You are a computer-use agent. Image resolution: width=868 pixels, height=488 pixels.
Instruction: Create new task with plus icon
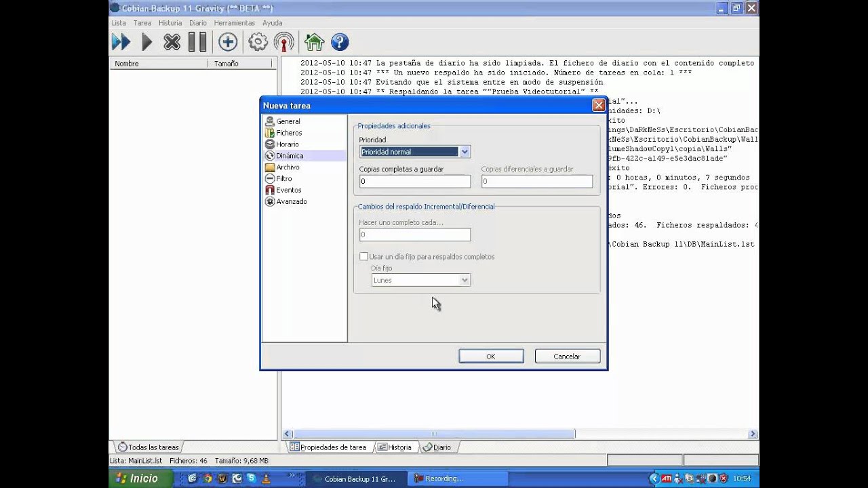click(228, 42)
